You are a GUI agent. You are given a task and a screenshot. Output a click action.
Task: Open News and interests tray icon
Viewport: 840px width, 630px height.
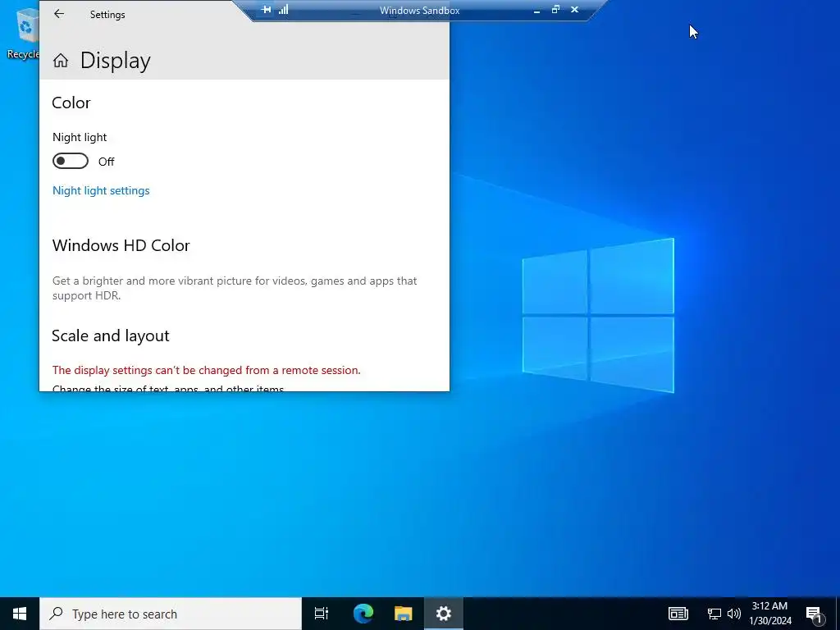(x=678, y=614)
